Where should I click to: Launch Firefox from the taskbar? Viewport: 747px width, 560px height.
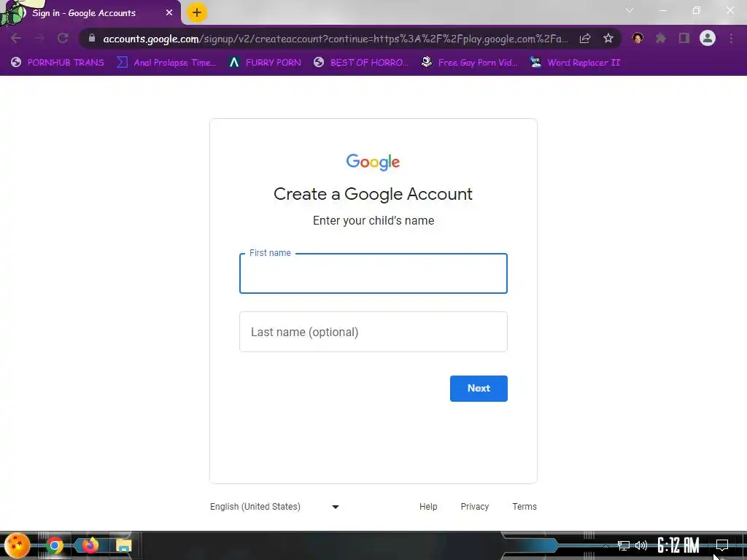[90, 545]
